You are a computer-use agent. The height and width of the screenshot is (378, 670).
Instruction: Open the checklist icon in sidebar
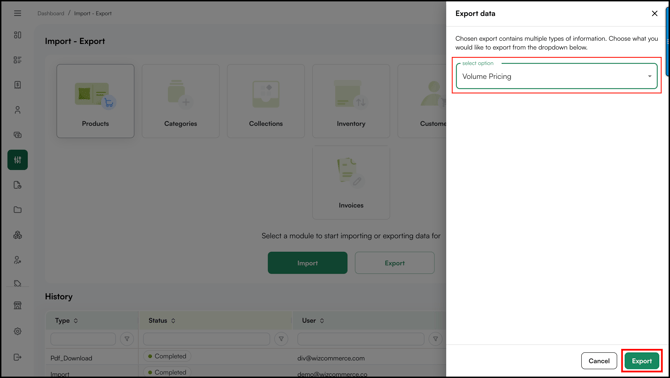pyautogui.click(x=18, y=60)
